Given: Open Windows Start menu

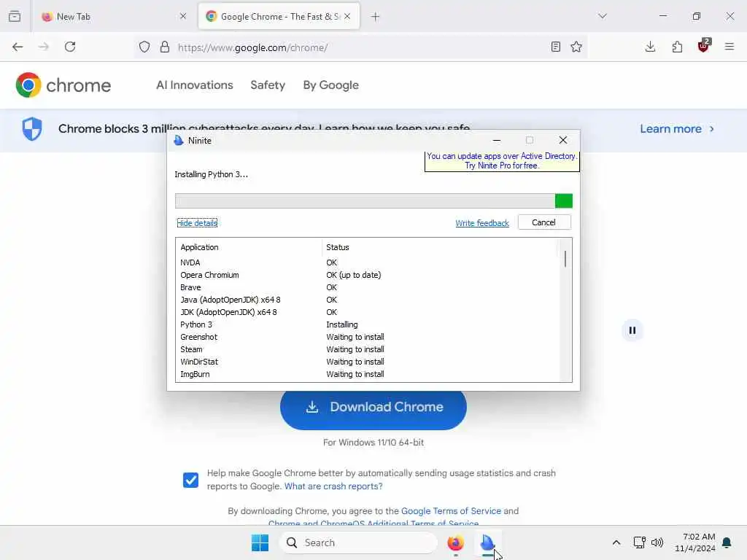Looking at the screenshot, I should [260, 542].
